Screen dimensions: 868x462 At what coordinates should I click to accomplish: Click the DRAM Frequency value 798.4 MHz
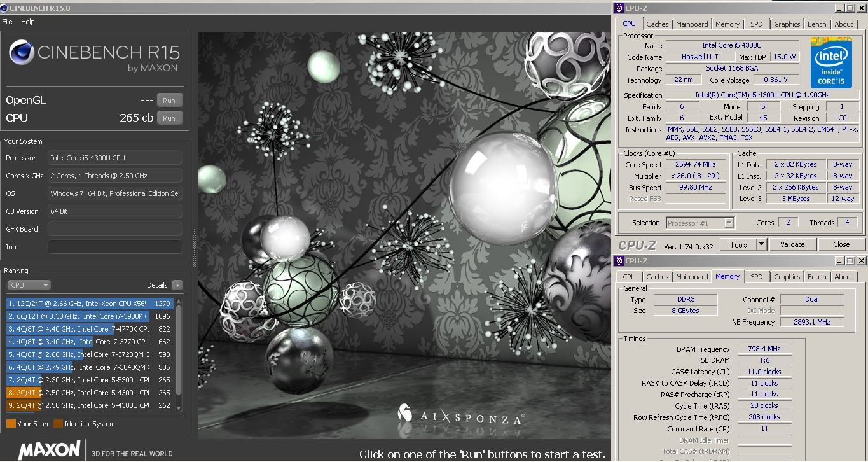(764, 349)
